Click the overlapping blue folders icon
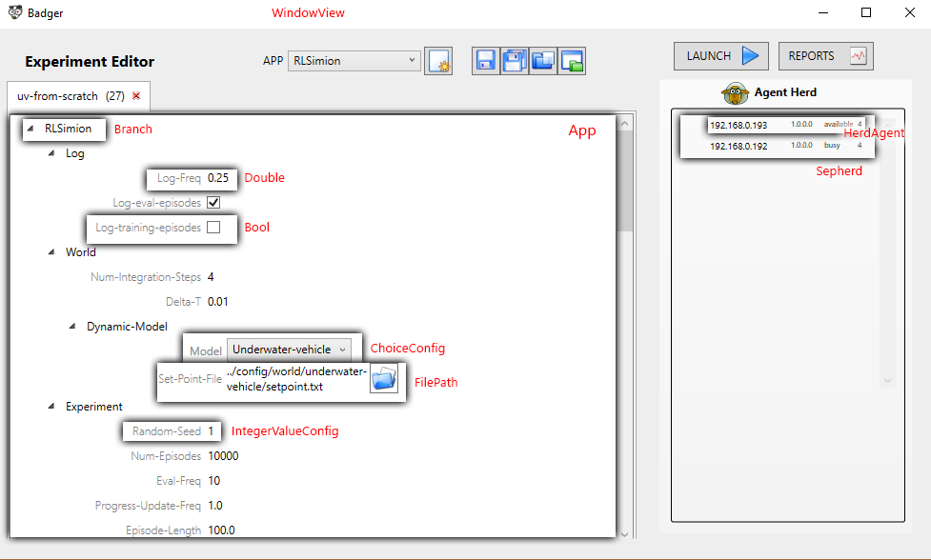Image resolution: width=931 pixels, height=560 pixels. point(543,61)
